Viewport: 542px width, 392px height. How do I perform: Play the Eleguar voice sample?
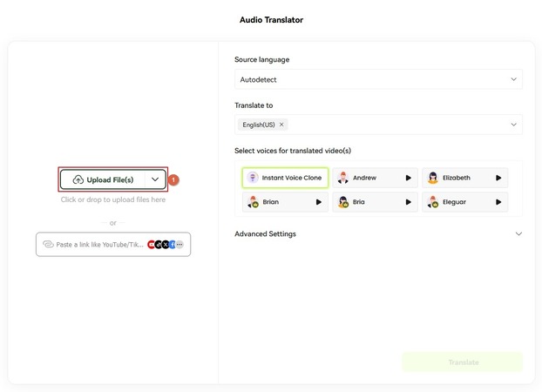click(498, 202)
